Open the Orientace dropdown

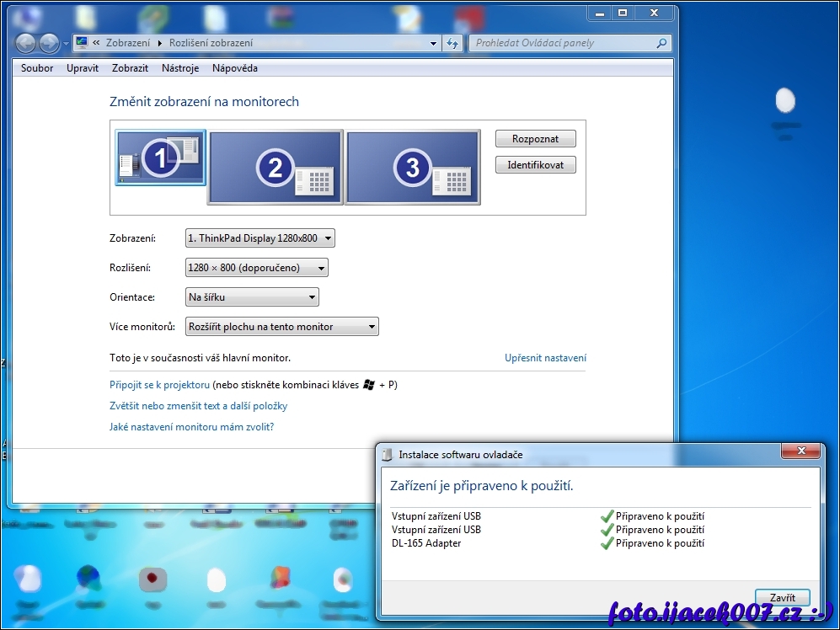pos(252,297)
